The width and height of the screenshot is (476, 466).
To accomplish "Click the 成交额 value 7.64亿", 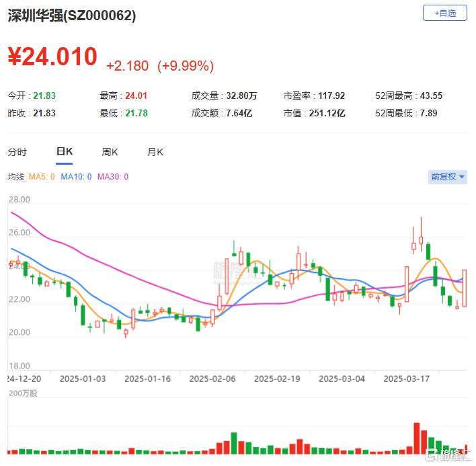I will pyautogui.click(x=239, y=113).
